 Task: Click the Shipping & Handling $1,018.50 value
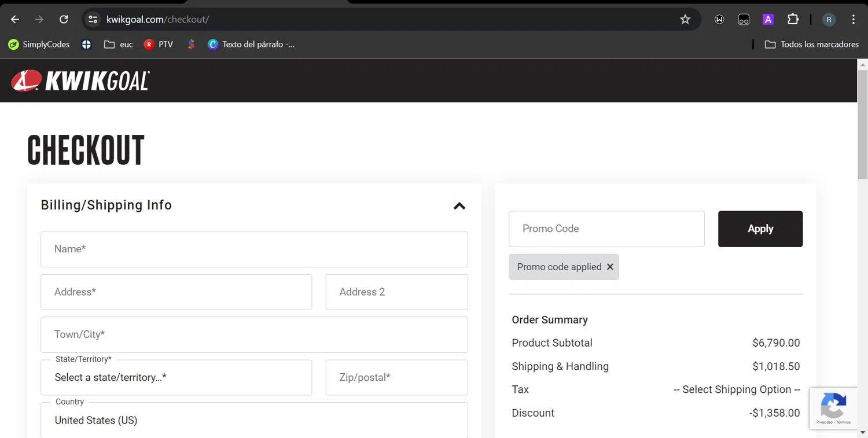776,366
